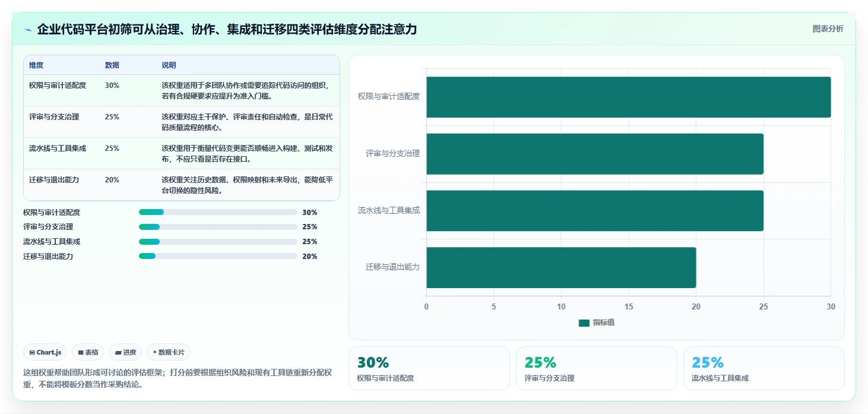Screen dimensions: 868x414
Task: Click the 20% label beside progress bar
Action: (310, 257)
